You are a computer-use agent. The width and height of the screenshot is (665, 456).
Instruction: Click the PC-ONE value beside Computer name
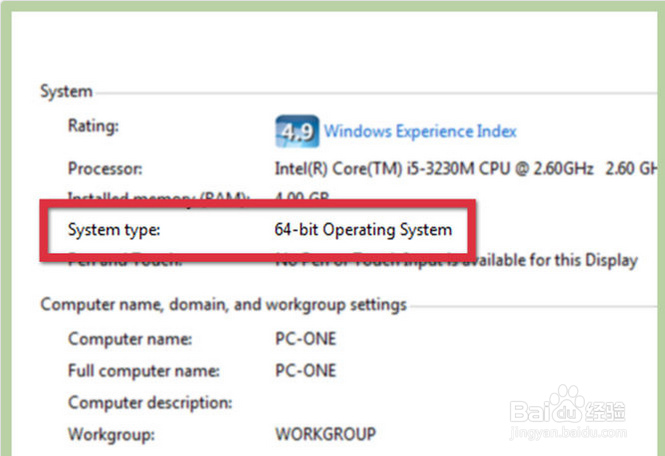pyautogui.click(x=306, y=339)
